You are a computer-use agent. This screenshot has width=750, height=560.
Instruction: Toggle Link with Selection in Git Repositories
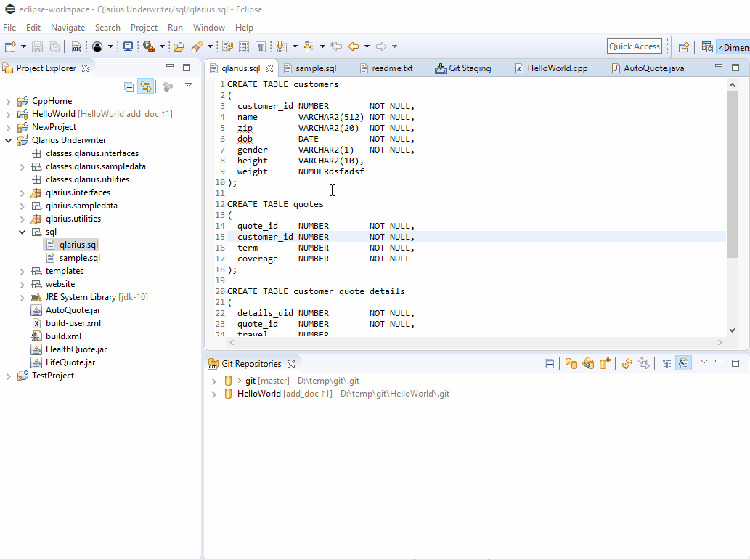pos(682,363)
